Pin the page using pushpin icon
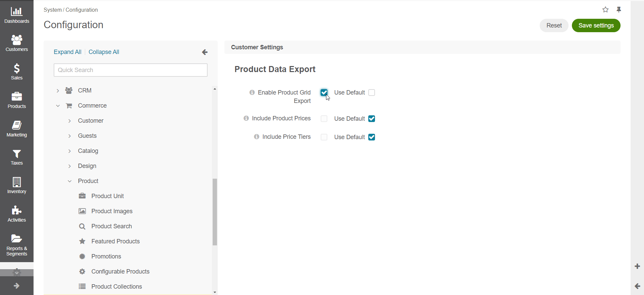The image size is (644, 295). 619,10
